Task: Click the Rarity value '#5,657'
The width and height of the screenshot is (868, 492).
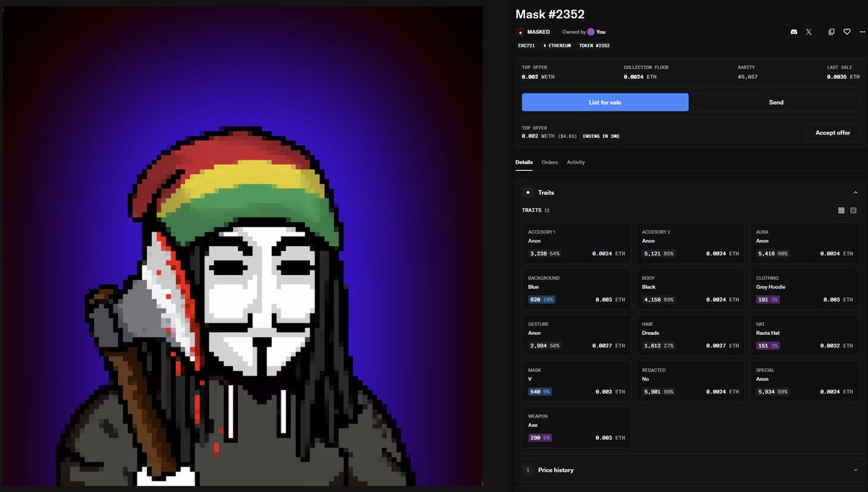Action: pos(748,77)
